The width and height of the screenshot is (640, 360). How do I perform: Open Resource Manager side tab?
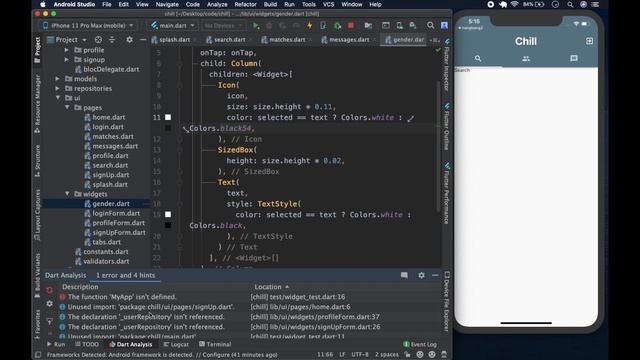click(37, 104)
